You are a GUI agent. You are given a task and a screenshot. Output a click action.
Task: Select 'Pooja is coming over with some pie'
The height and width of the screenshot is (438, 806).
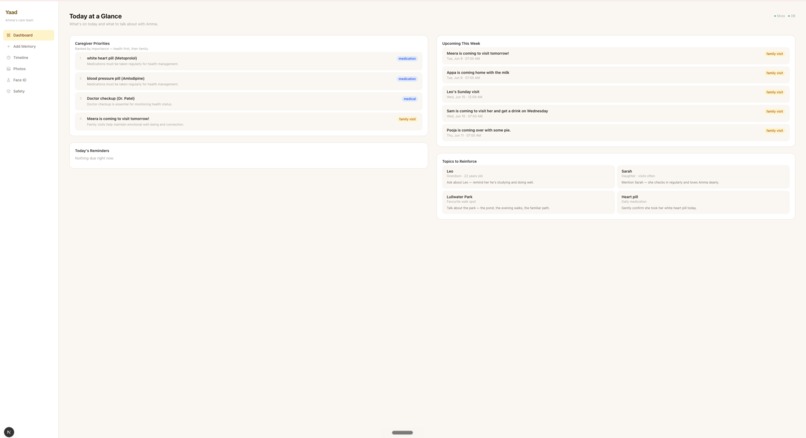point(615,132)
